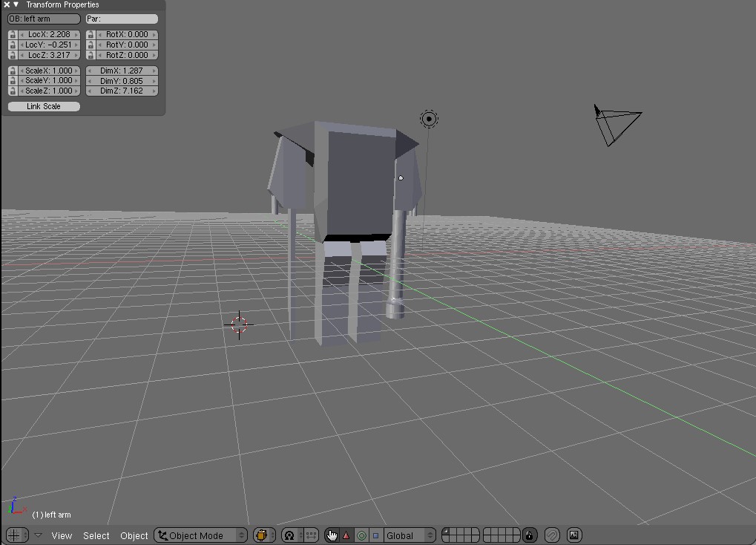Toggle the LocZ lock icon
The image size is (756, 545).
pos(13,55)
